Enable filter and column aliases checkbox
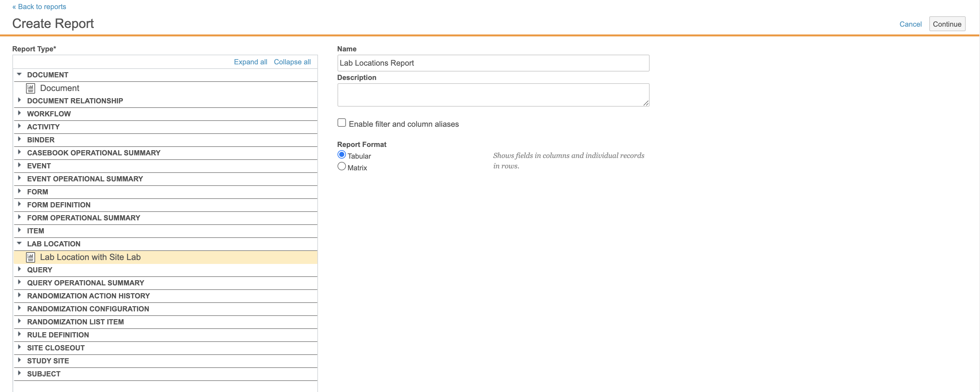This screenshot has height=392, width=980. click(342, 123)
